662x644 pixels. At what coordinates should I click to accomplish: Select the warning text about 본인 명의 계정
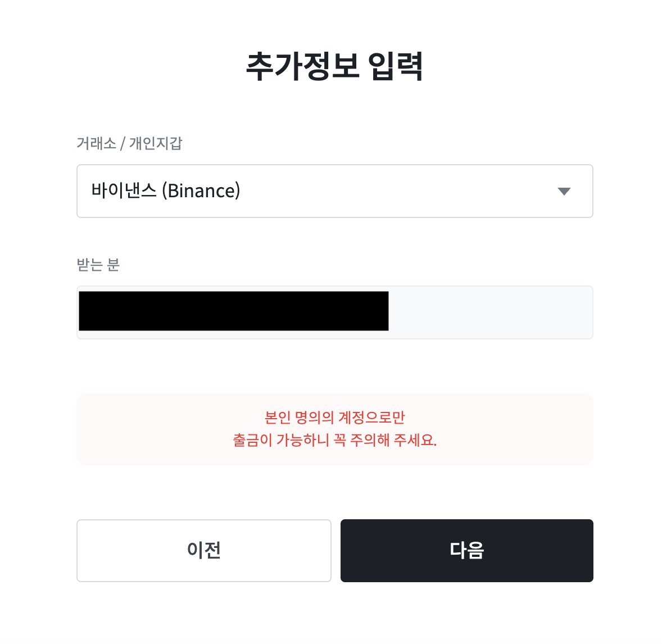(x=334, y=418)
